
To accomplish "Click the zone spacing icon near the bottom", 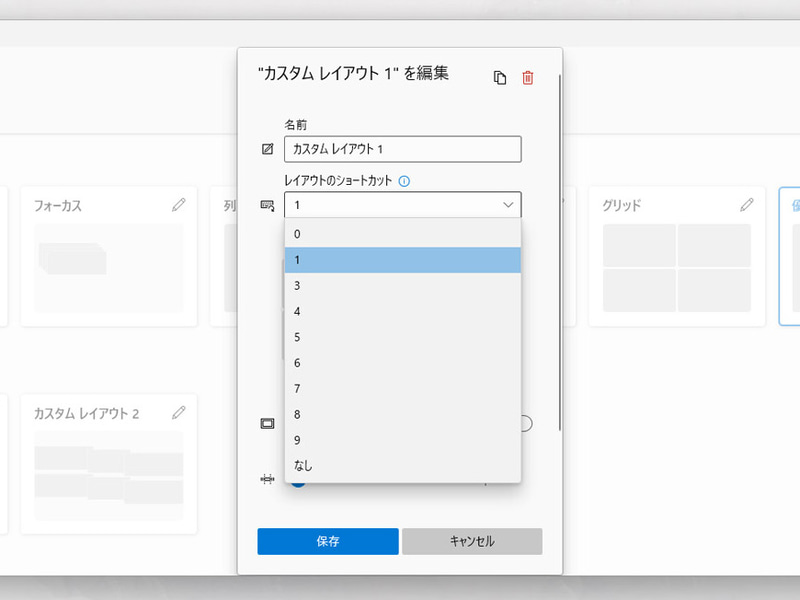I will point(267,480).
